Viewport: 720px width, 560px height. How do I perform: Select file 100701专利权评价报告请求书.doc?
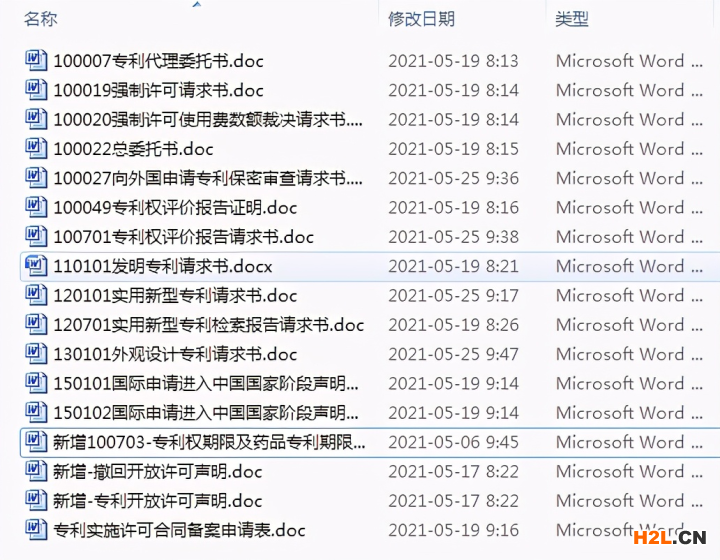[183, 237]
